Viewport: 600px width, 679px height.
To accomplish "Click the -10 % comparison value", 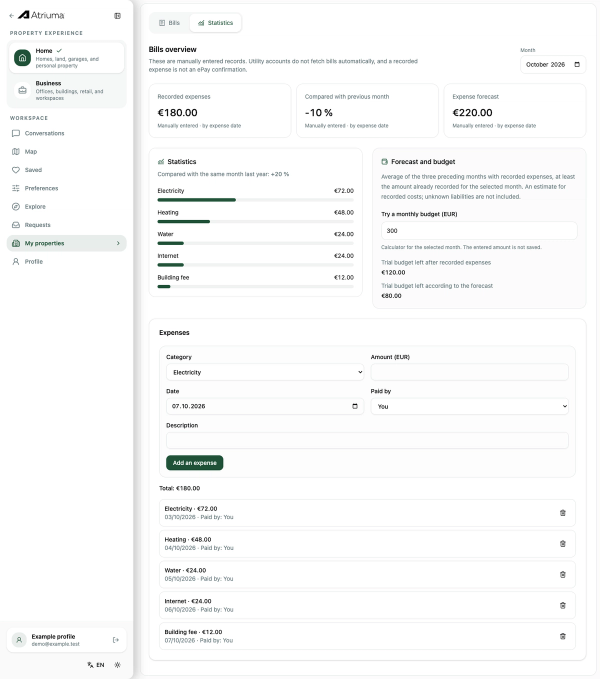I will click(319, 113).
